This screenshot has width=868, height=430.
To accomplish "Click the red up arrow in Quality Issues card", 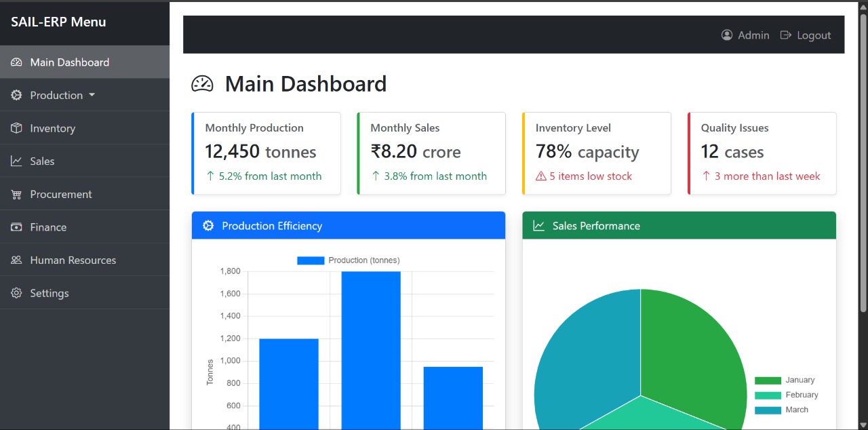I will 707,176.
